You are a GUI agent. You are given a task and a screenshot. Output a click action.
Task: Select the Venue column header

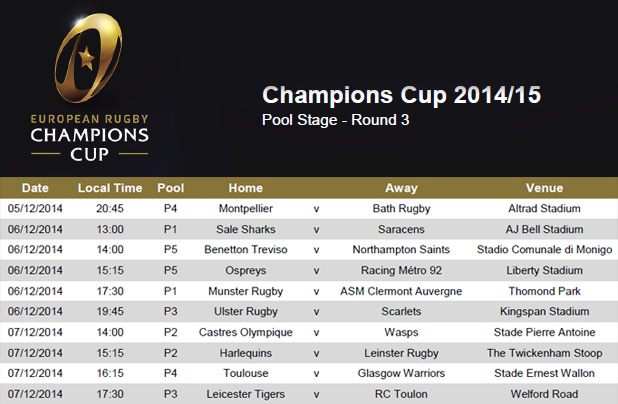point(544,188)
